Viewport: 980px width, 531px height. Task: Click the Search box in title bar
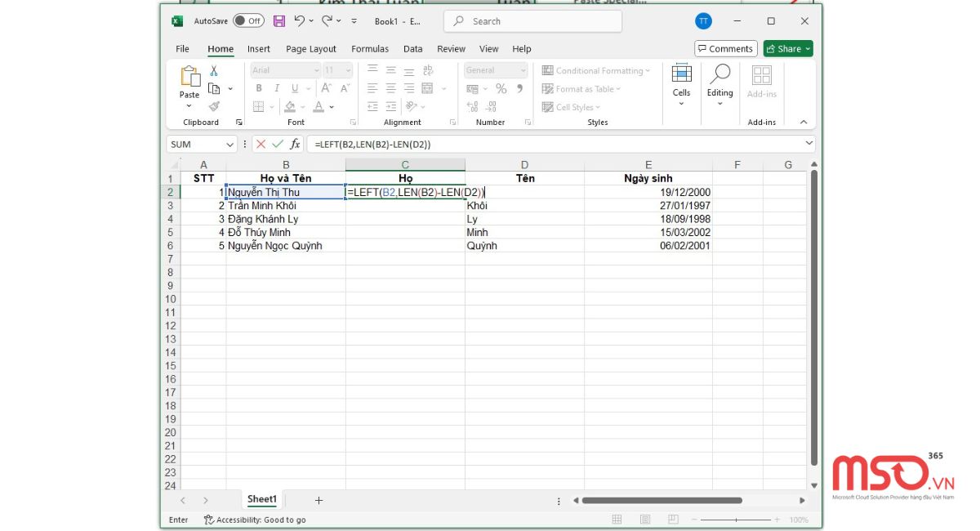coord(532,21)
